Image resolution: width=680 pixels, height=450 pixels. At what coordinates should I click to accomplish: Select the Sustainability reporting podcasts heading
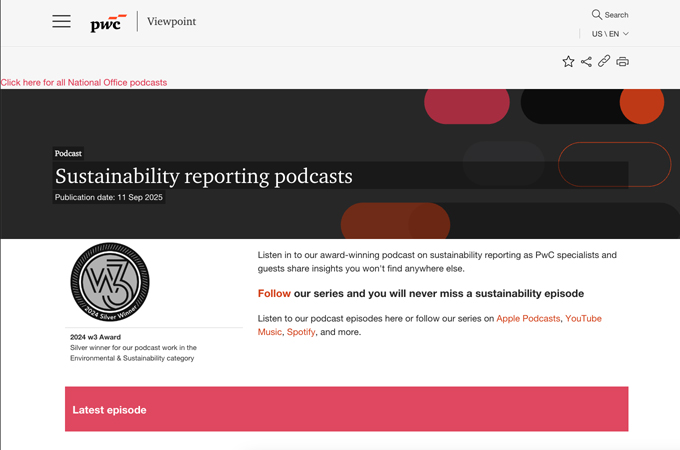click(204, 176)
